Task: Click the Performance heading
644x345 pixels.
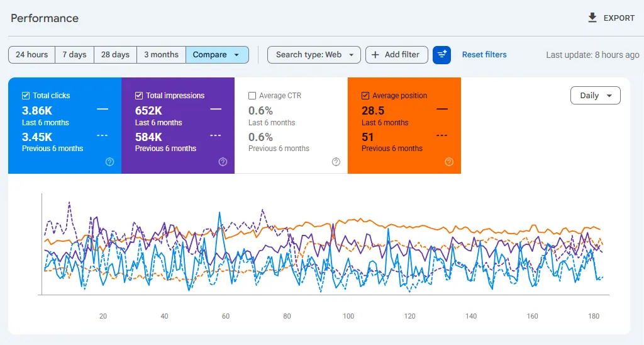Action: [45, 18]
